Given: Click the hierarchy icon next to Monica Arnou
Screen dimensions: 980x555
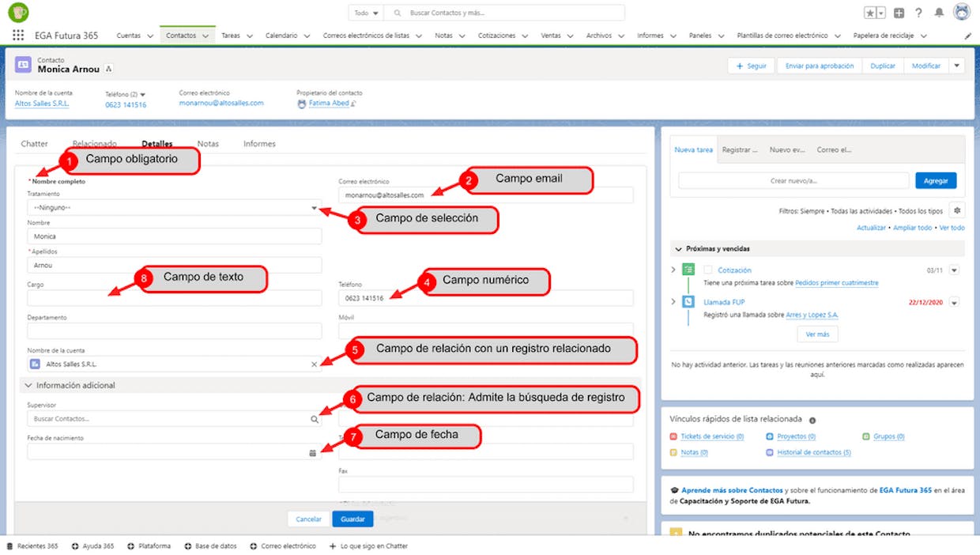Looking at the screenshot, I should coord(109,70).
